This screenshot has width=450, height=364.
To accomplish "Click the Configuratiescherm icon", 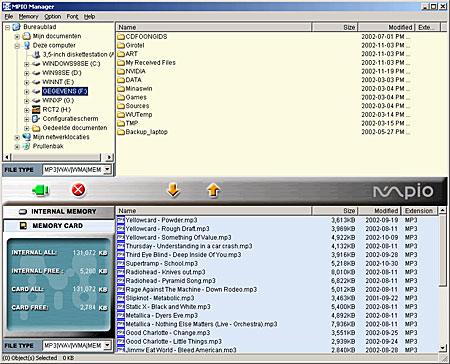I will [x=36, y=119].
